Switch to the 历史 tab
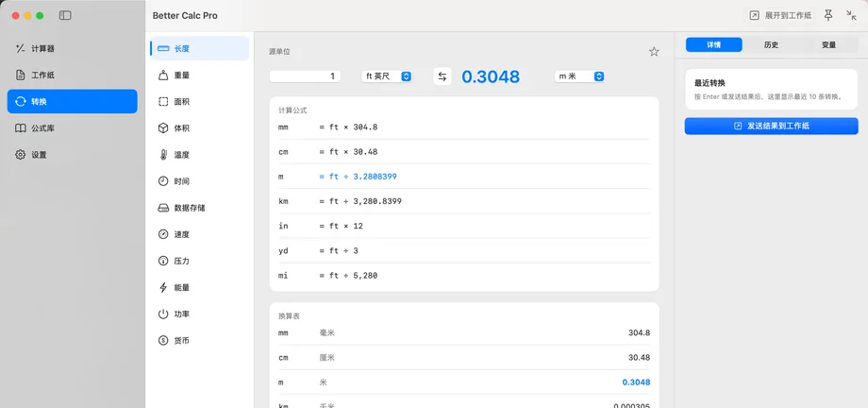868x408 pixels. click(x=771, y=45)
